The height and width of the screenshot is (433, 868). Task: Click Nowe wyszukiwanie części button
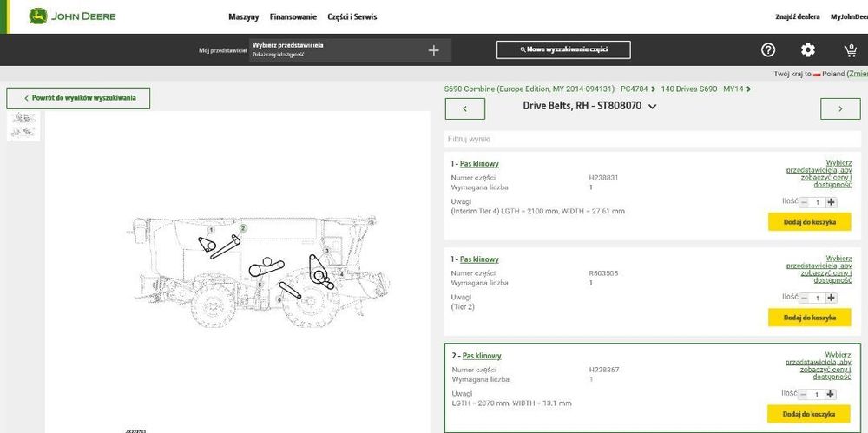pyautogui.click(x=563, y=49)
